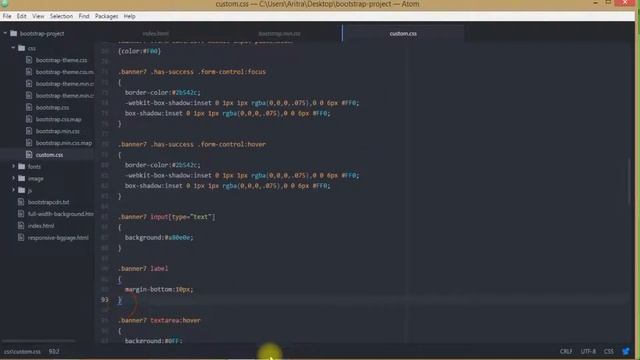Viewport: 640px width, 360px height.
Task: Open the Help menu
Action: coord(129,16)
